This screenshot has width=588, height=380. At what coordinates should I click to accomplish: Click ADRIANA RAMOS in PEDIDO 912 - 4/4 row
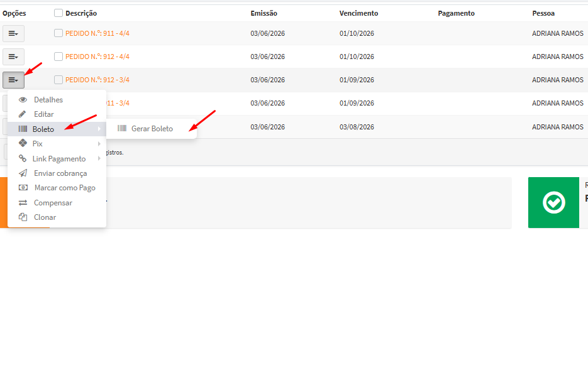pyautogui.click(x=558, y=57)
